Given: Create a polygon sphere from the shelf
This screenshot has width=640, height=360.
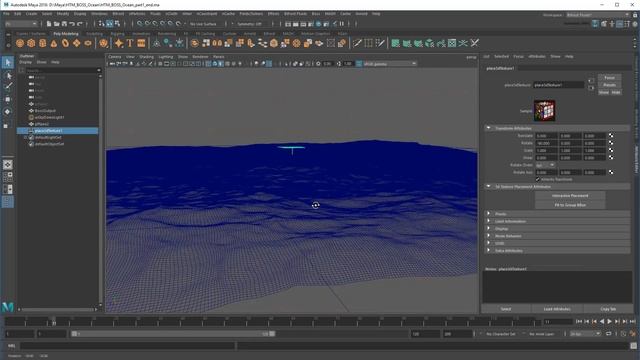Looking at the screenshot, I should 20,43.
